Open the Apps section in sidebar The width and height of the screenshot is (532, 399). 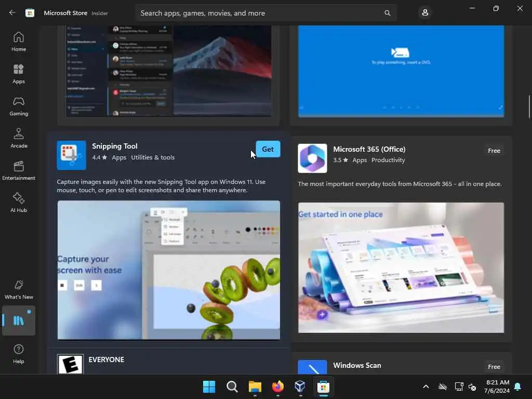coord(19,74)
